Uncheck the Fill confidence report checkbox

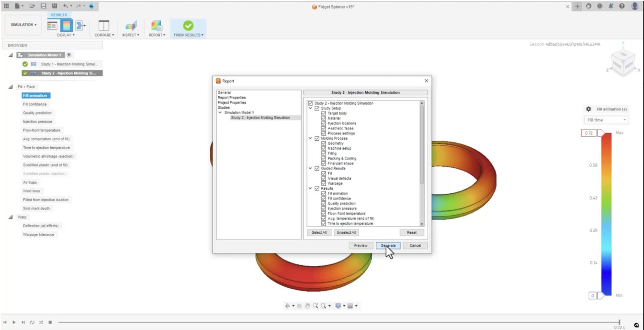(x=324, y=198)
